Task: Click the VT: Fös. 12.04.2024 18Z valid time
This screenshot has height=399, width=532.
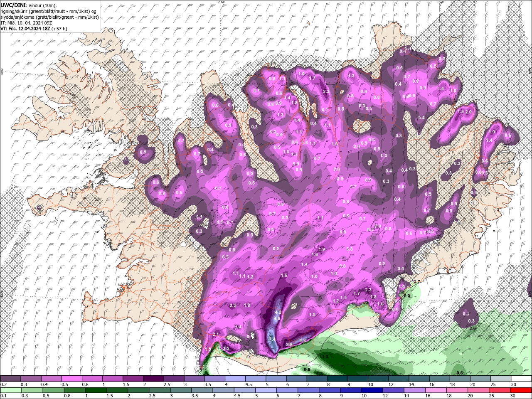Action: (x=25, y=29)
